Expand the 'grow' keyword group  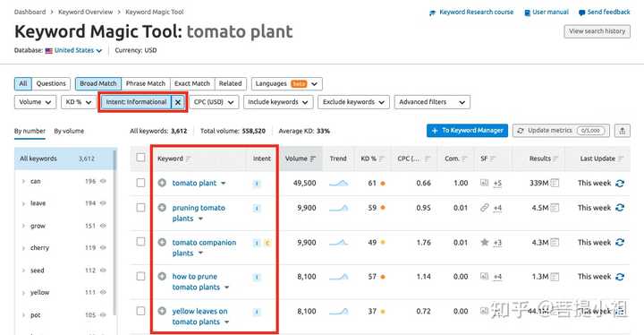click(x=23, y=226)
